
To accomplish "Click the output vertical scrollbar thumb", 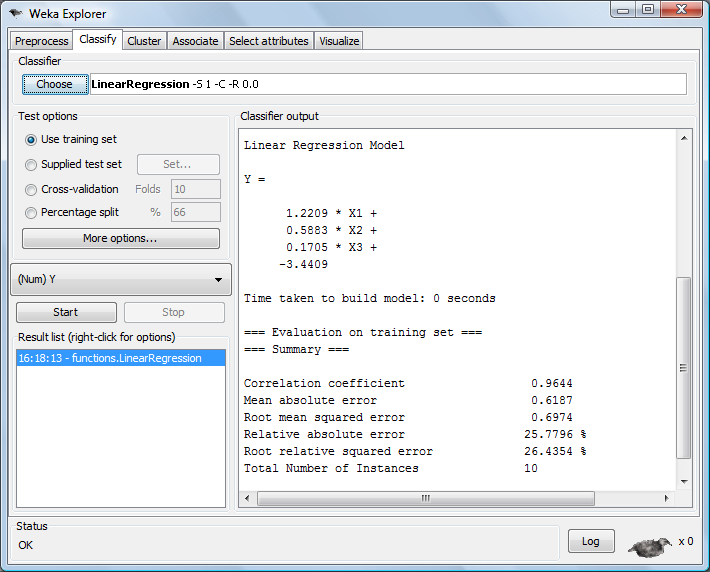I will tap(684, 368).
